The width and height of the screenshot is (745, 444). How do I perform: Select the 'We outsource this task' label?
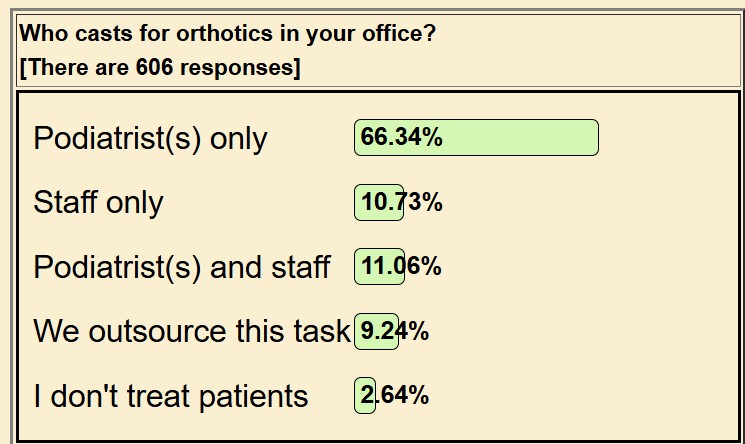tap(191, 331)
